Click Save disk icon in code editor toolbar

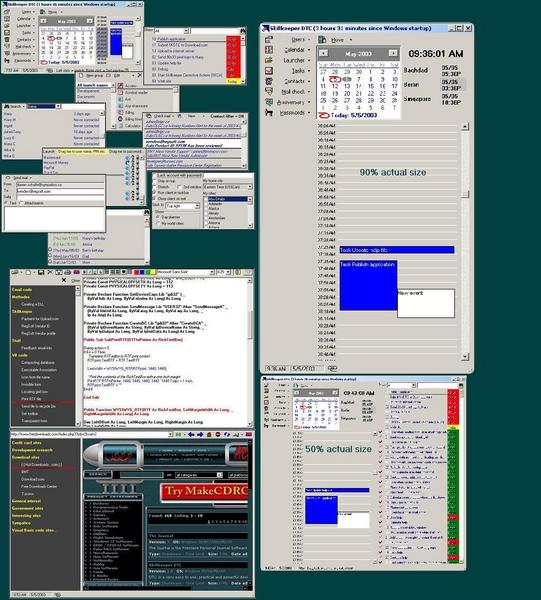point(41,272)
